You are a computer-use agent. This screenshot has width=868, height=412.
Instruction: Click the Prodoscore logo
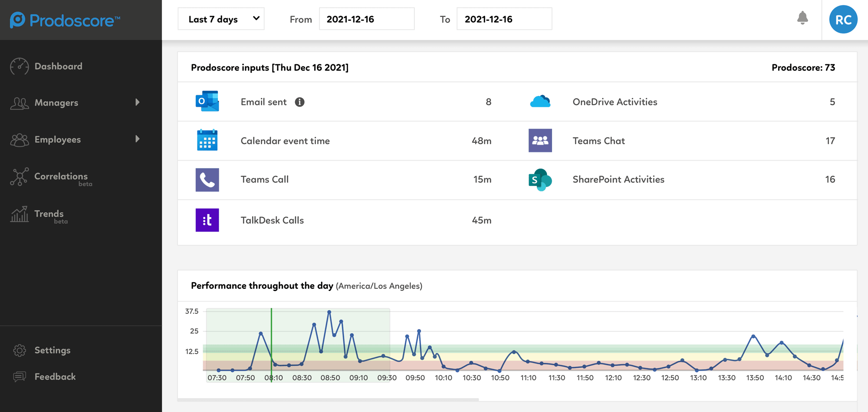point(65,20)
